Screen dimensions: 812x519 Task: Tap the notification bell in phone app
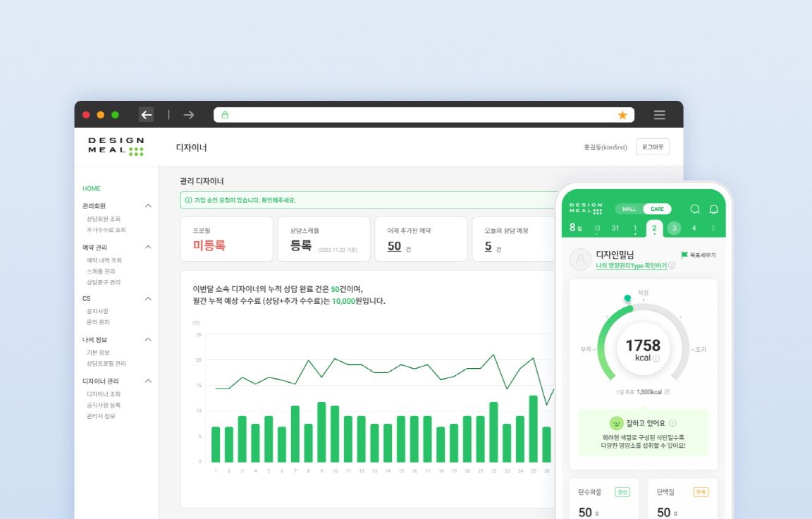[713, 209]
